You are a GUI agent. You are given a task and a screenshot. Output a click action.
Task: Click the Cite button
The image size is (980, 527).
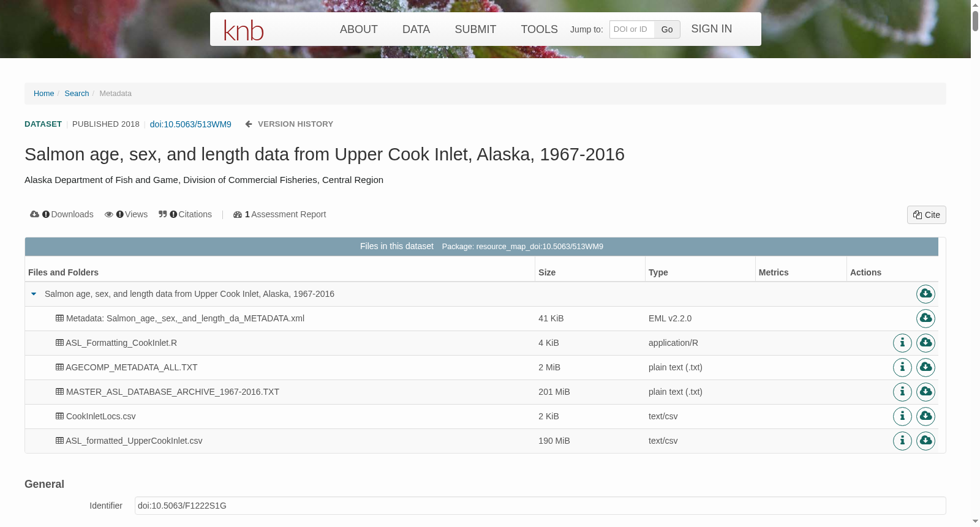tap(927, 215)
